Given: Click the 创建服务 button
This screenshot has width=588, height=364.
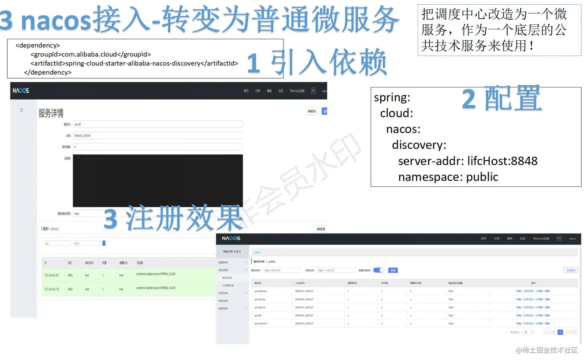Looking at the screenshot, I should 570,270.
